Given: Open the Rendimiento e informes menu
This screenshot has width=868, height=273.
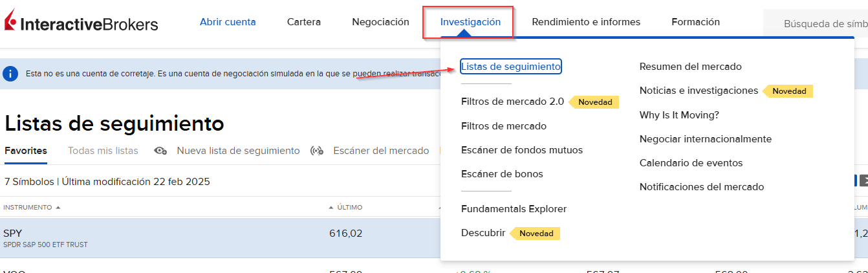Looking at the screenshot, I should click(586, 22).
